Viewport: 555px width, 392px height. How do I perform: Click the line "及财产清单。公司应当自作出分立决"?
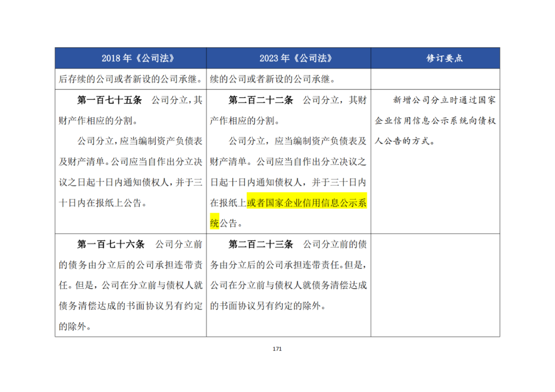(131, 162)
